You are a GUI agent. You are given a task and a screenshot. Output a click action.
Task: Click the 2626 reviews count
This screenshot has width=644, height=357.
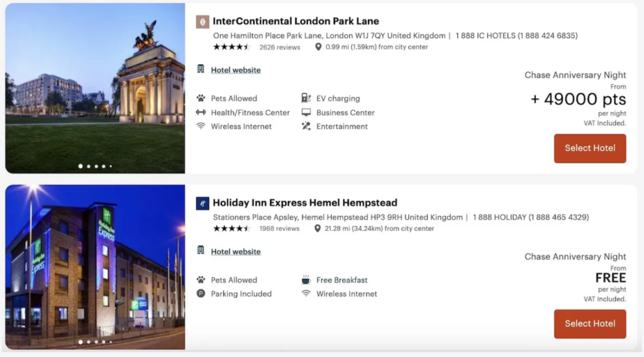[x=280, y=47]
